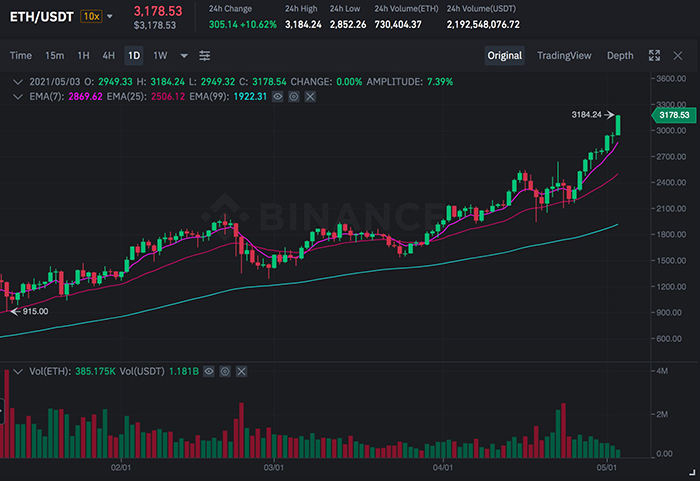
Task: Open settings for the EMA indicator
Action: (x=293, y=96)
